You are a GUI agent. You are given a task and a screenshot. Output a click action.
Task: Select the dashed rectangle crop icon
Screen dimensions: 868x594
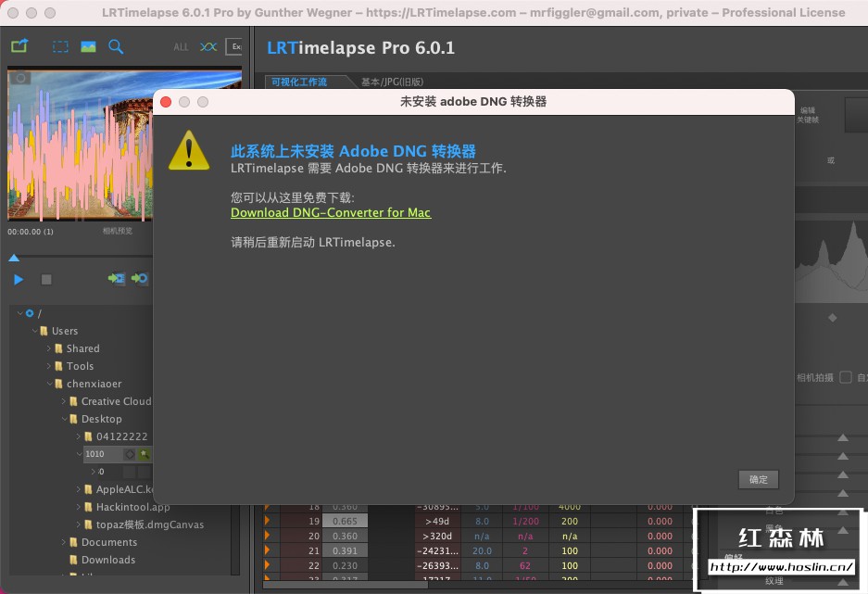[x=60, y=46]
